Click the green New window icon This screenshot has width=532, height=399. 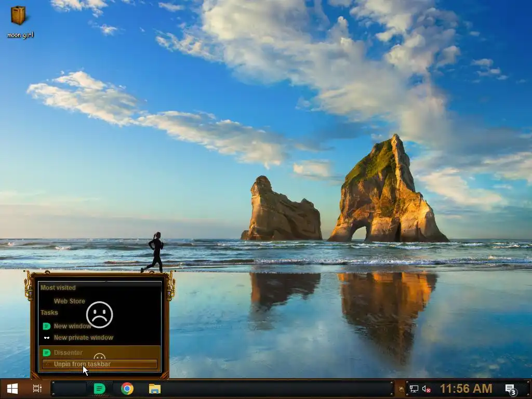click(x=46, y=326)
